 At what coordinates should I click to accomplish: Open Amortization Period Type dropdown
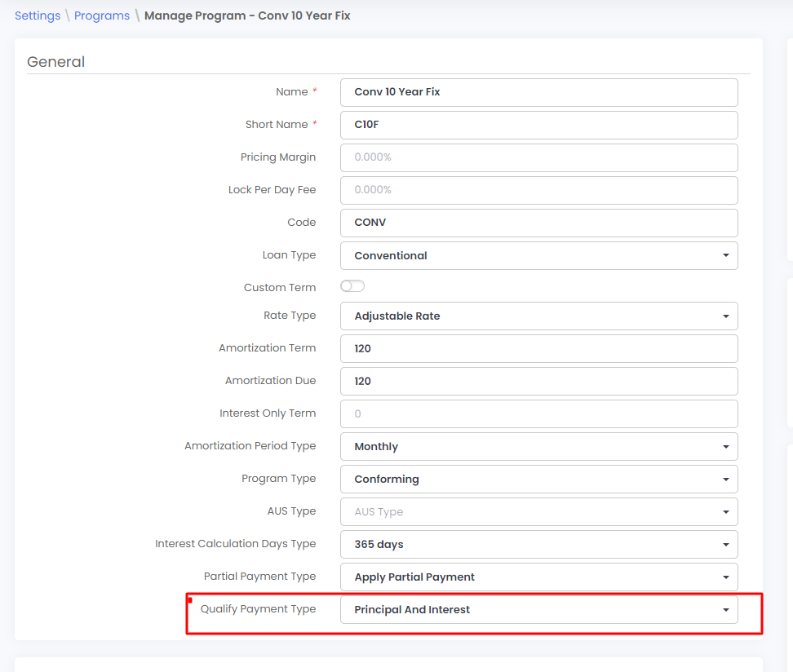click(538, 446)
